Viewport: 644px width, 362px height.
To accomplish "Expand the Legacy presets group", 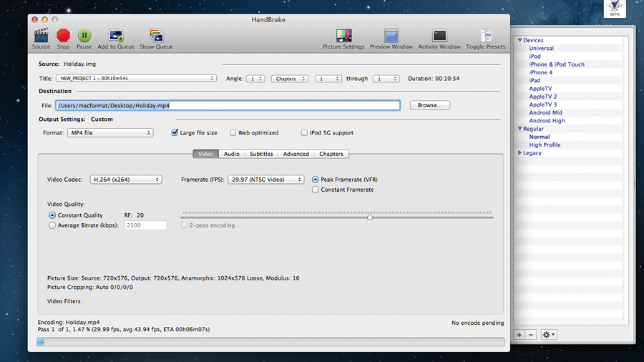I will [520, 153].
